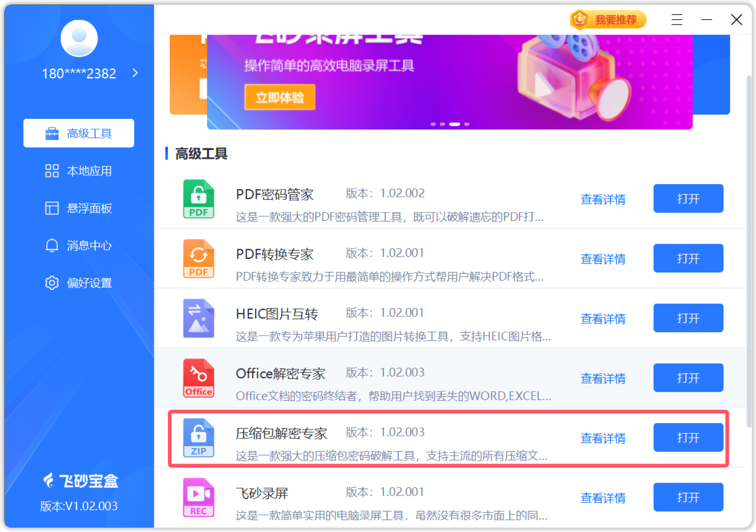This screenshot has height=532, width=756.
Task: Click the user avatar icon
Action: (79, 38)
